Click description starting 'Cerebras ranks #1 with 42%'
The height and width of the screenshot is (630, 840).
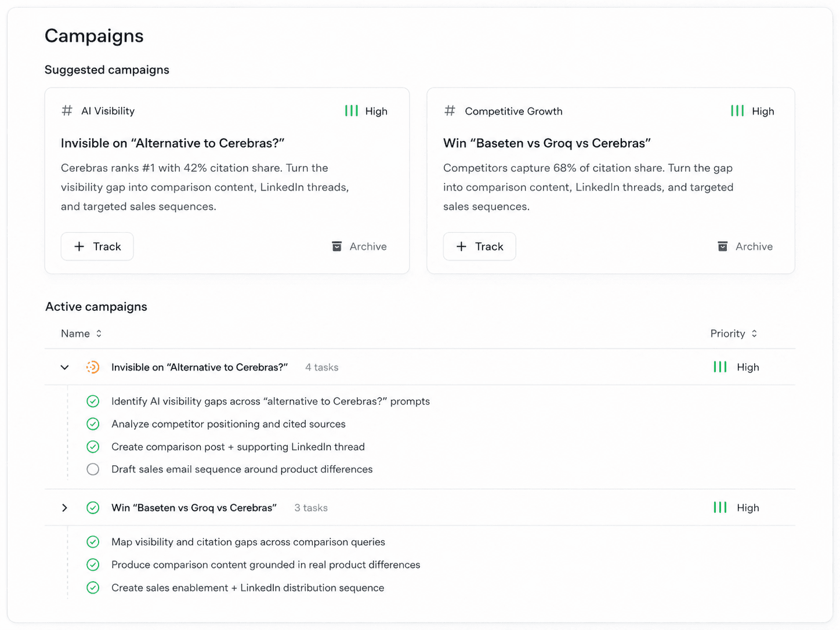coord(205,187)
